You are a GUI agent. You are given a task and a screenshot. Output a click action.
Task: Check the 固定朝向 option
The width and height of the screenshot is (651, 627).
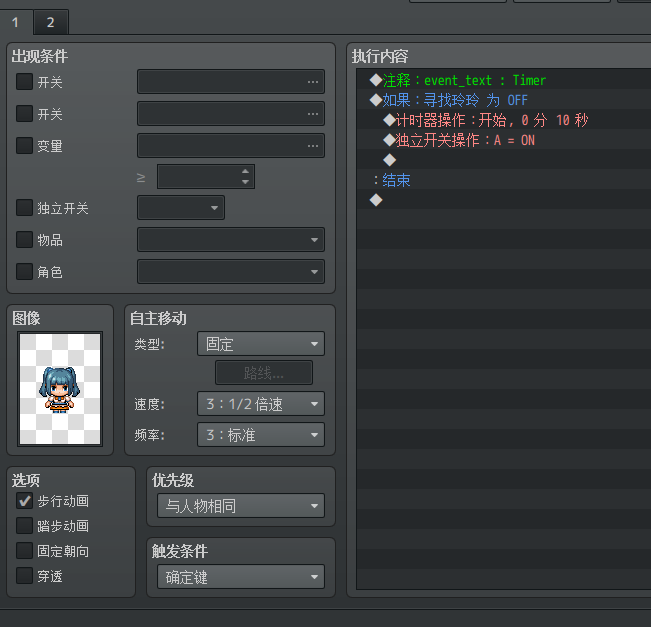click(24, 551)
